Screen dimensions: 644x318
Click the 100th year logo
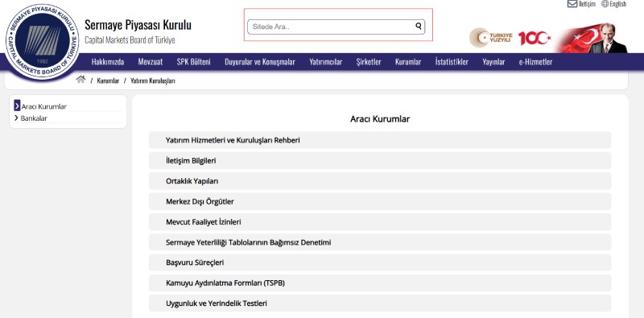point(535,38)
